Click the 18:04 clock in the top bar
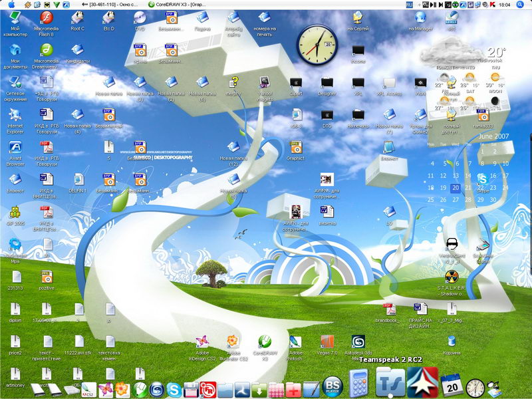 505,5
